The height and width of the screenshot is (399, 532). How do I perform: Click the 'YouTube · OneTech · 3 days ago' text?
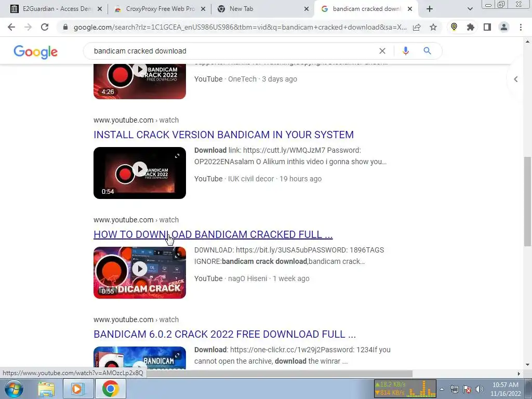[246, 79]
